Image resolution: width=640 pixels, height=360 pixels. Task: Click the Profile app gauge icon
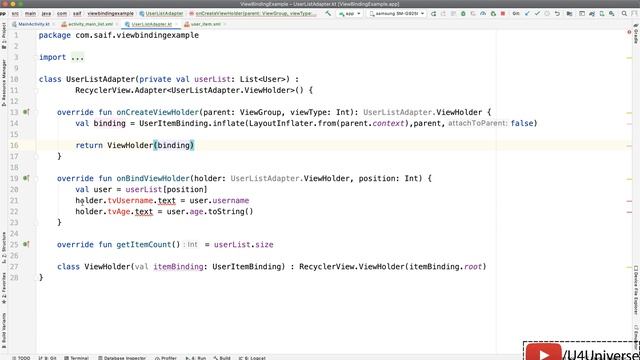point(483,13)
